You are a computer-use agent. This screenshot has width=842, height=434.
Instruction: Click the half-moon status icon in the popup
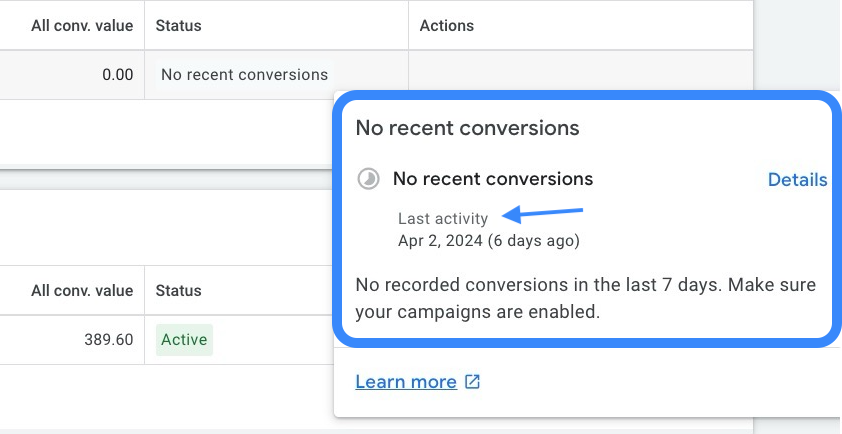point(368,179)
